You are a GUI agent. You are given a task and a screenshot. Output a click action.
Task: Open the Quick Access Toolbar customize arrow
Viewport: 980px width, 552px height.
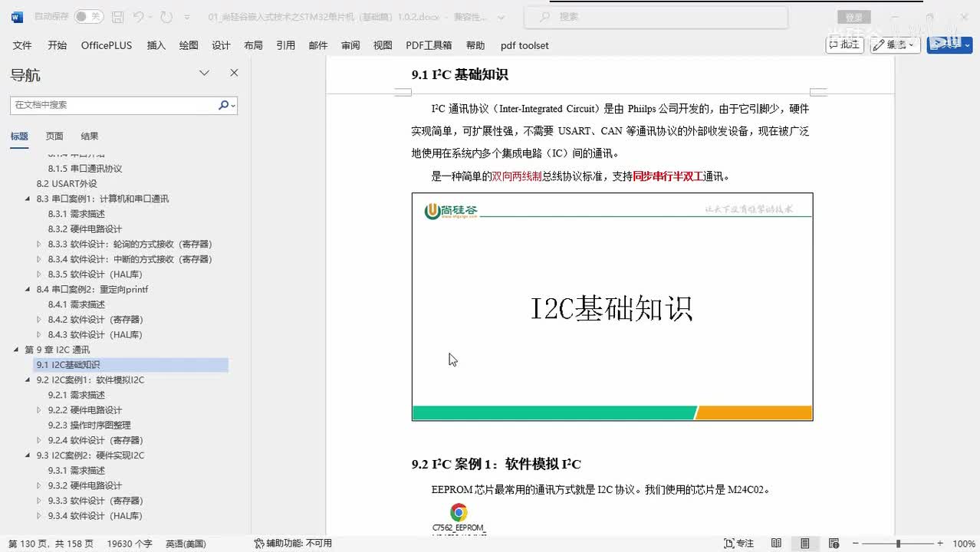coord(188,16)
